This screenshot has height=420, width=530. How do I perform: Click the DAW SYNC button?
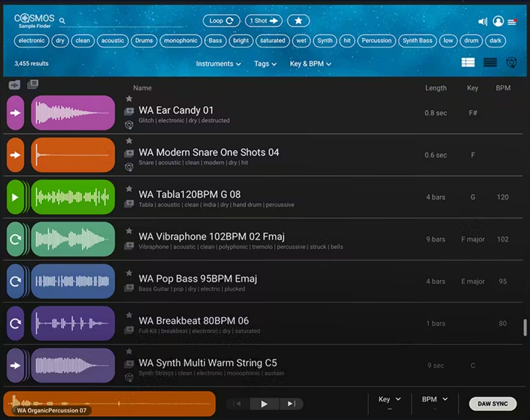point(493,404)
